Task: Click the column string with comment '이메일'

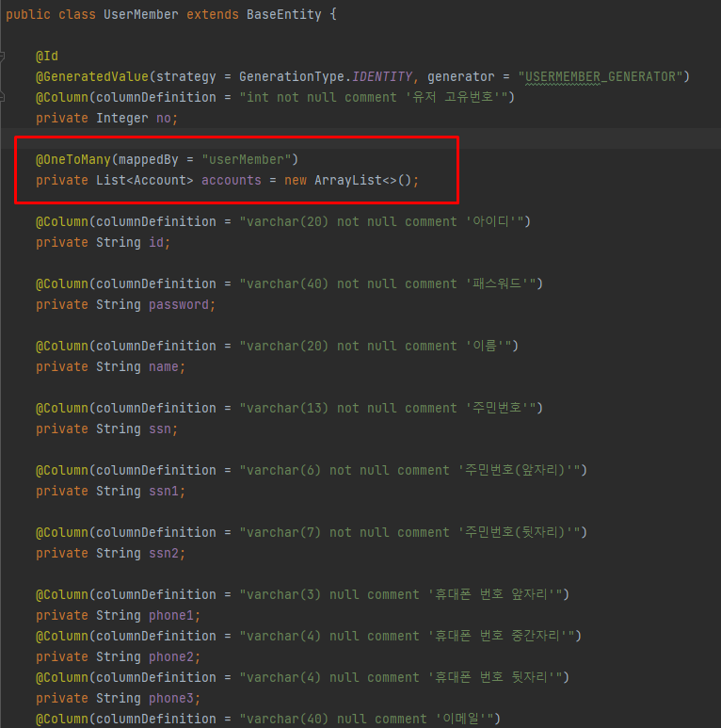Action: (367, 720)
